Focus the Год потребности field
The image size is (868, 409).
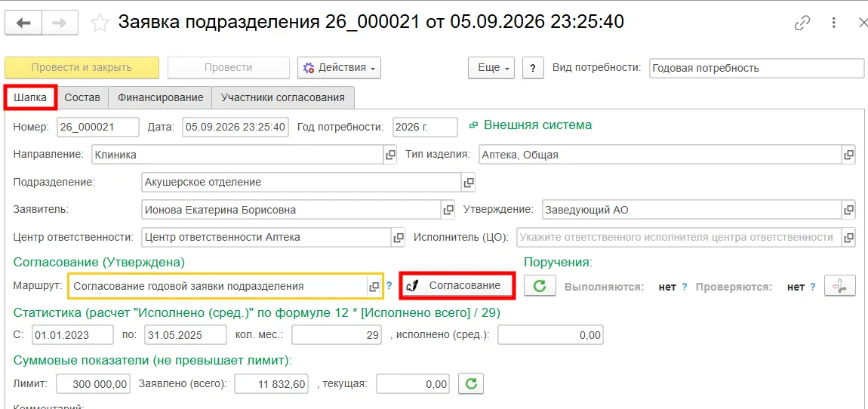point(425,127)
